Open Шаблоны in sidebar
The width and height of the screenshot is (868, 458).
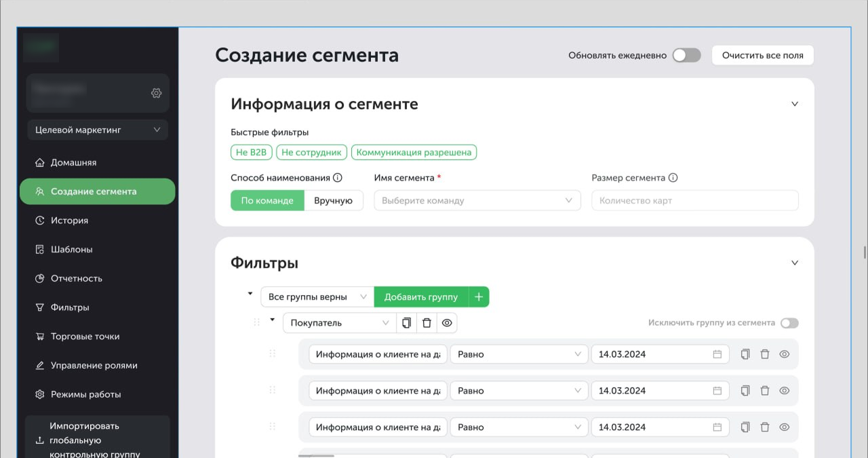coord(98,250)
